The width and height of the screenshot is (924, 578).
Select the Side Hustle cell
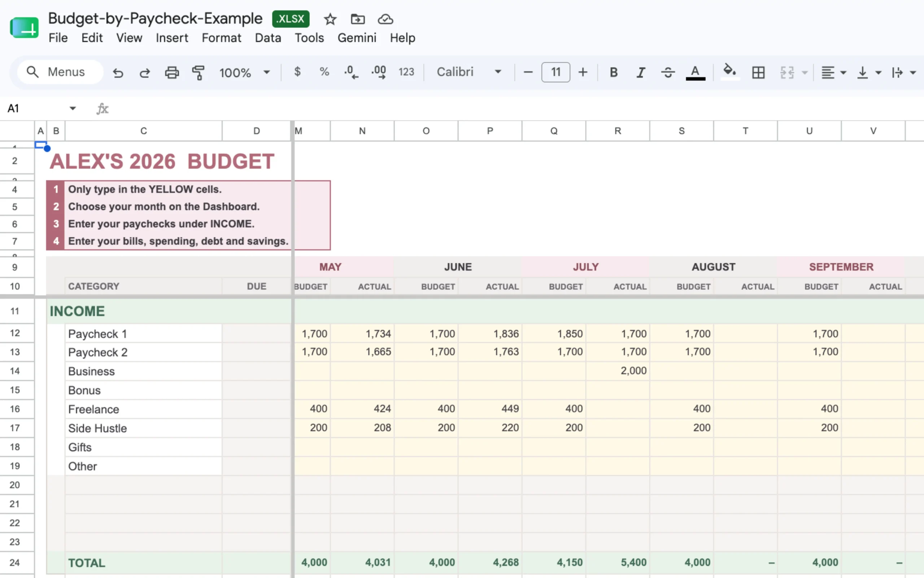[x=144, y=428]
